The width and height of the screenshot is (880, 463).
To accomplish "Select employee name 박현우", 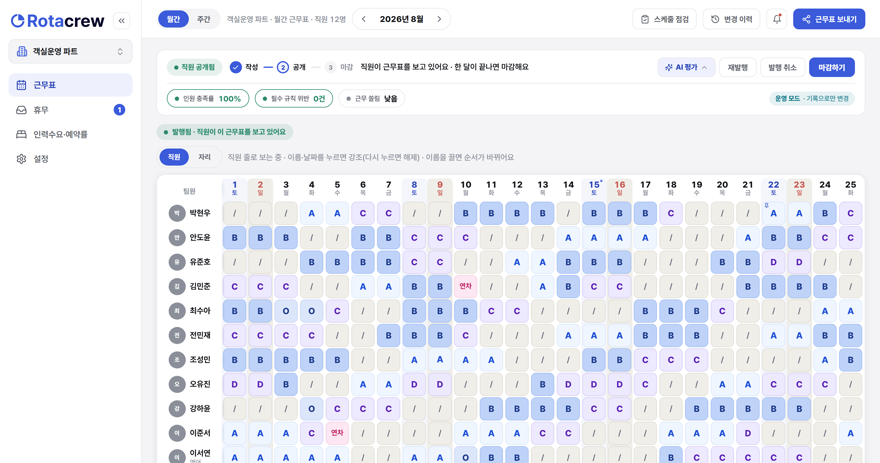I will [x=200, y=213].
